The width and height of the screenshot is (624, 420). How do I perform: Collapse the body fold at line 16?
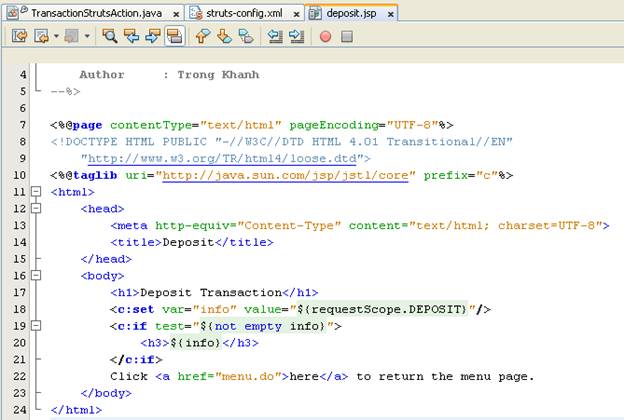pyautogui.click(x=36, y=275)
